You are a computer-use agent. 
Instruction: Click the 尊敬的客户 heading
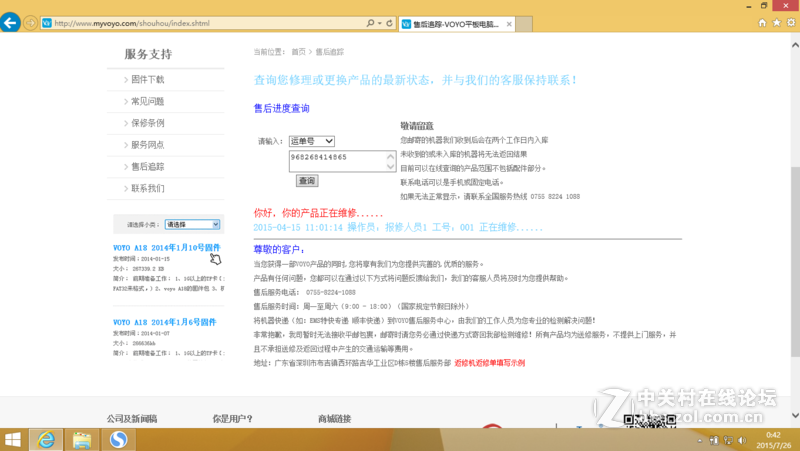point(279,249)
